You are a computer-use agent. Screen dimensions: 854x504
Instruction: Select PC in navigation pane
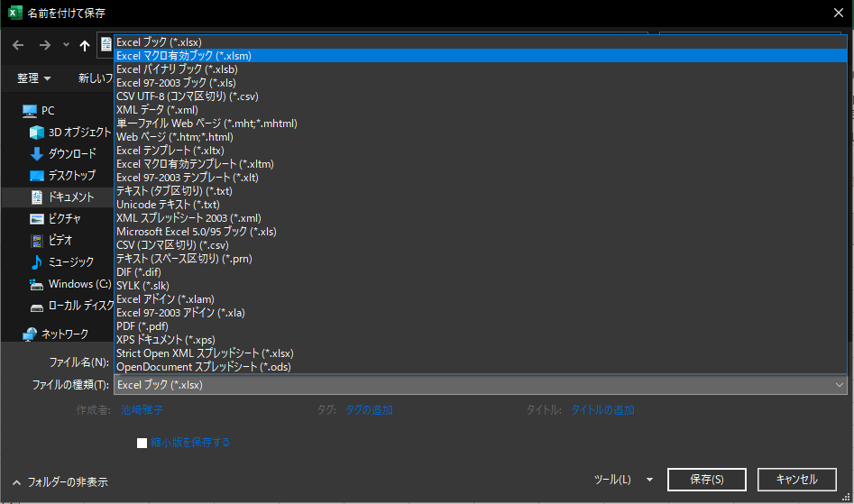[38, 111]
